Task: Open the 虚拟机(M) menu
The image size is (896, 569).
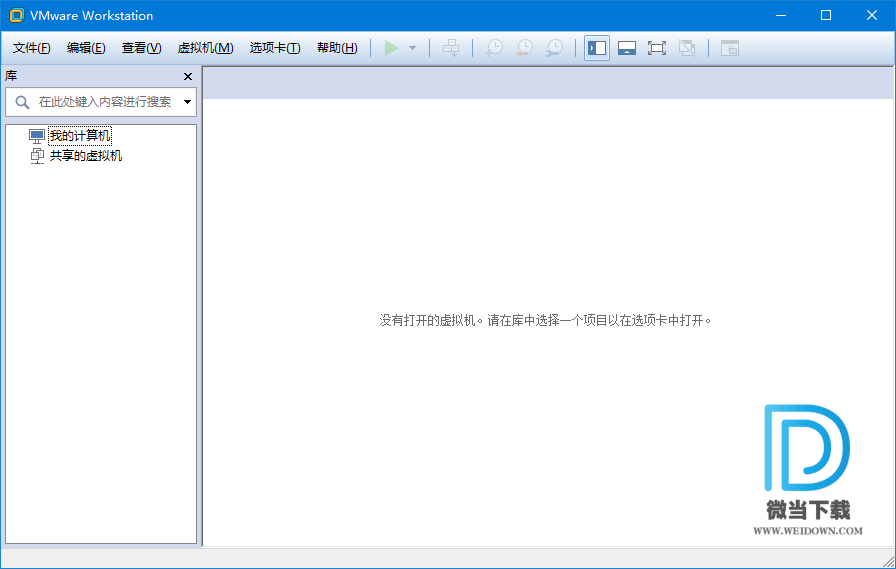Action: pyautogui.click(x=205, y=48)
